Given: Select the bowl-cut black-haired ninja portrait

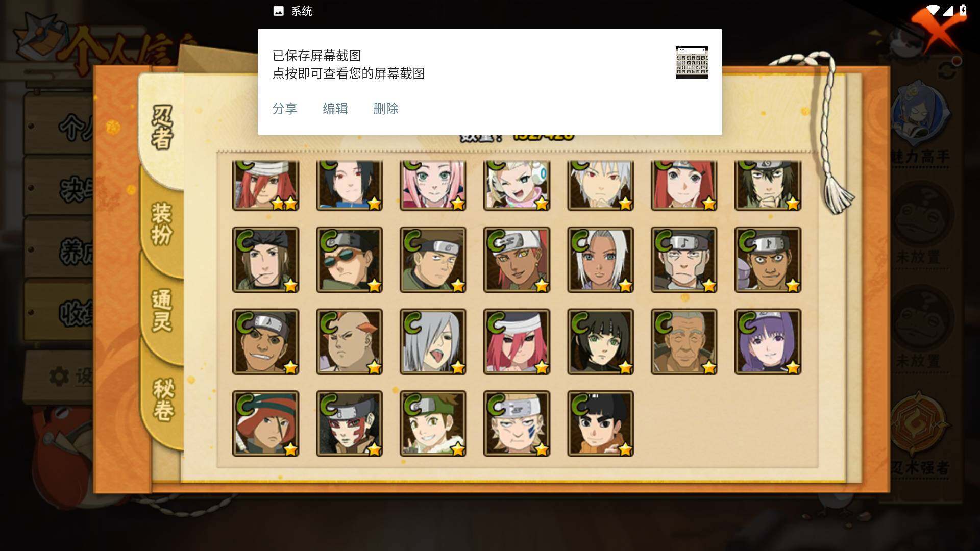Looking at the screenshot, I should pos(600,423).
